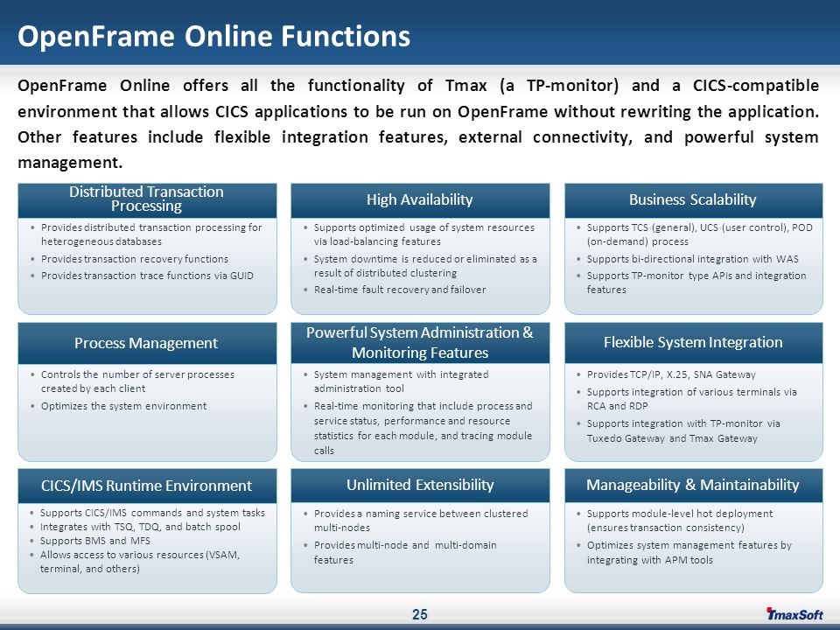
Task: Click bullet about integrating with APM tools
Action: pyautogui.click(x=689, y=552)
